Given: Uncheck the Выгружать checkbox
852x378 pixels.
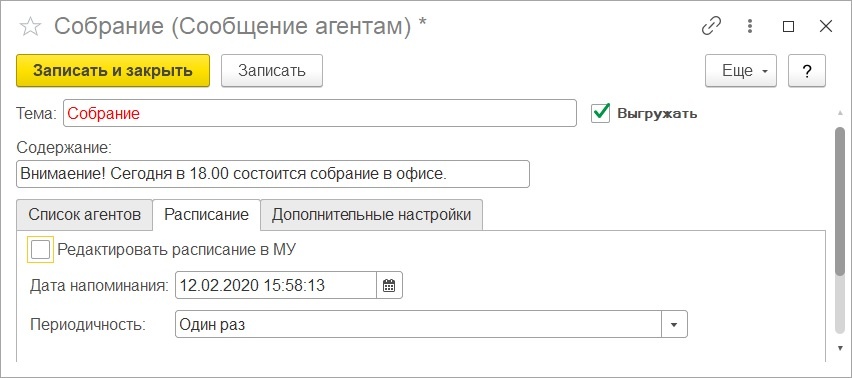Looking at the screenshot, I should pos(601,114).
